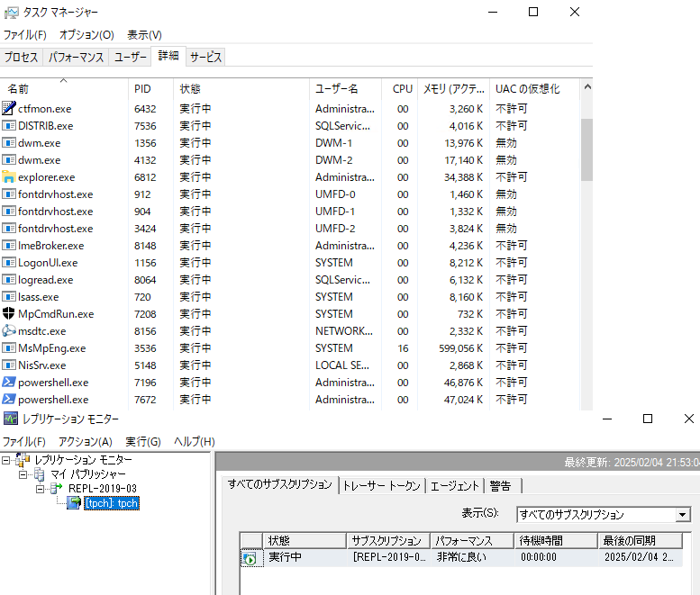This screenshot has width=700, height=595.
Task: Switch to the 警告 tab
Action: (503, 486)
